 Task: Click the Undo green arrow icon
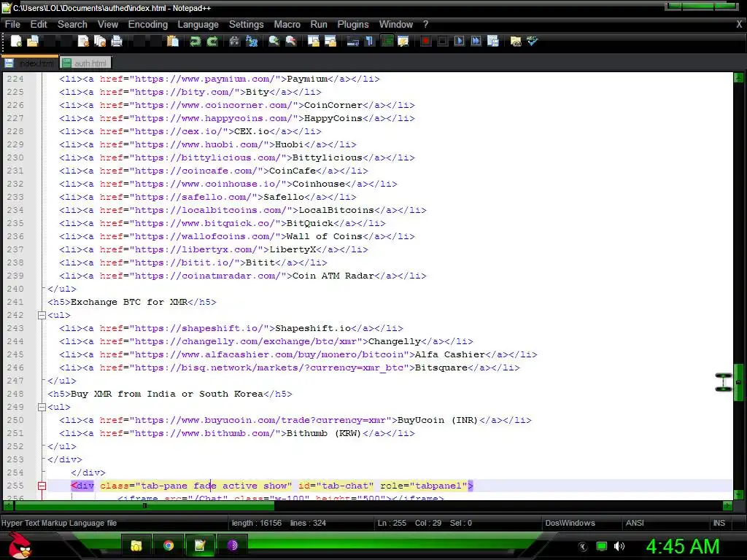195,42
